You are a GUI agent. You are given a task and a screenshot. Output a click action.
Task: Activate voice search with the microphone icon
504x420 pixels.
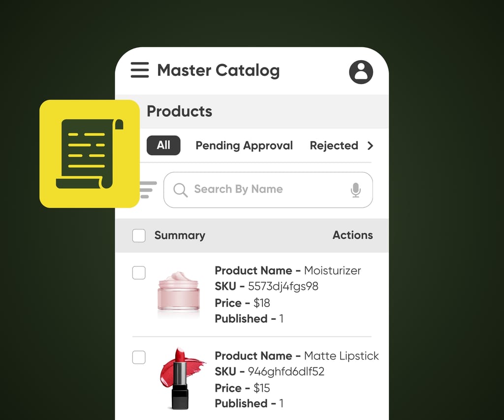click(x=356, y=190)
